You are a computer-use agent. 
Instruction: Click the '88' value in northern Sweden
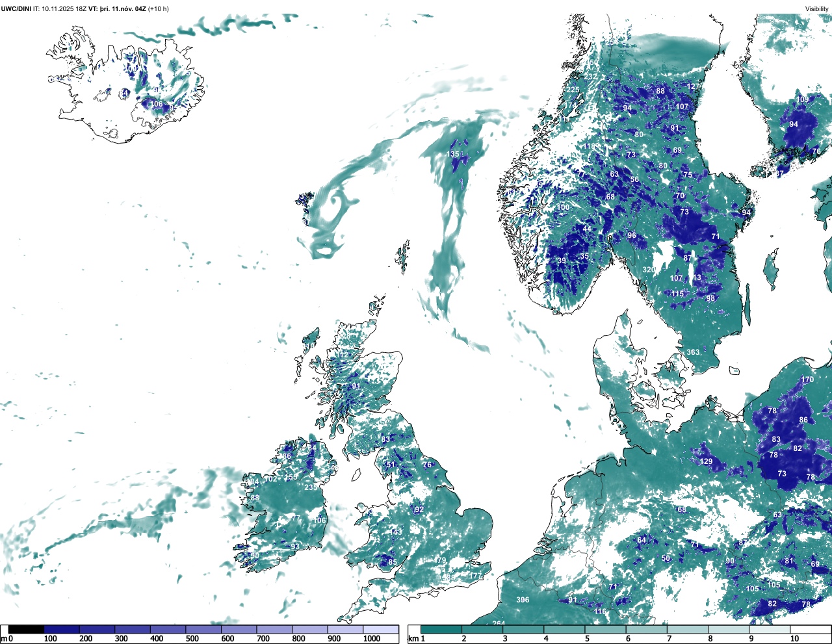(660, 91)
